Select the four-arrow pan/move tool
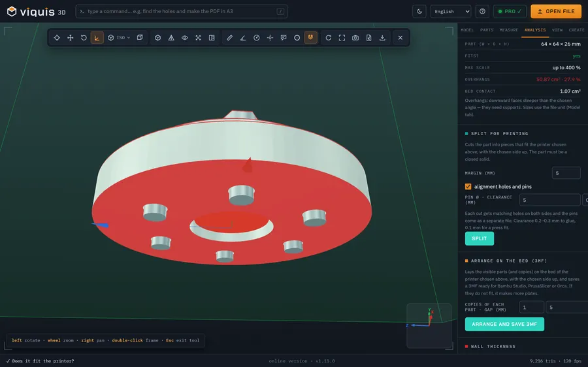This screenshot has width=588, height=367. pyautogui.click(x=70, y=37)
